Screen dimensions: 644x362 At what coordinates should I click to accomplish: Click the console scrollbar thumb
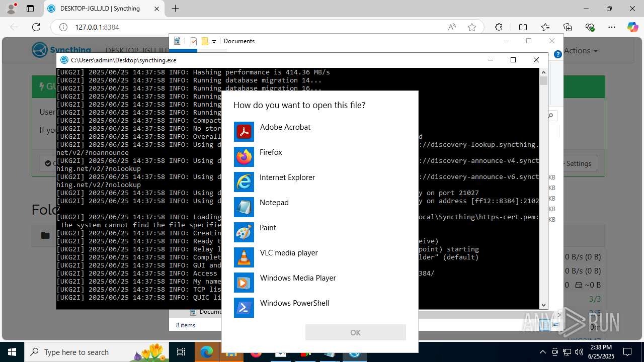(543, 81)
